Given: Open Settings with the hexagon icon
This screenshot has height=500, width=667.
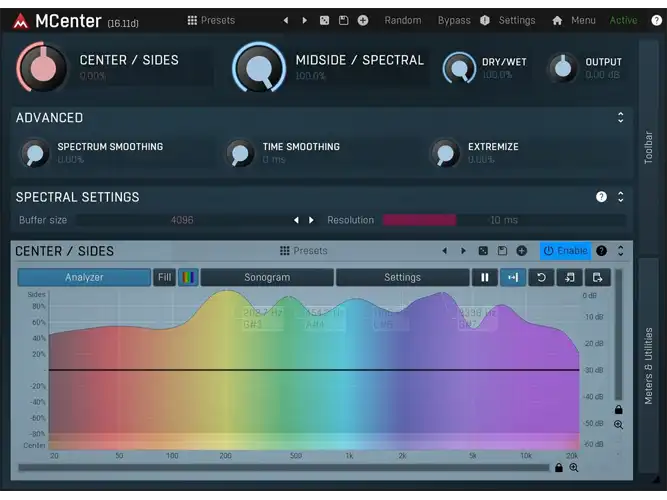Looking at the screenshot, I should (485, 20).
